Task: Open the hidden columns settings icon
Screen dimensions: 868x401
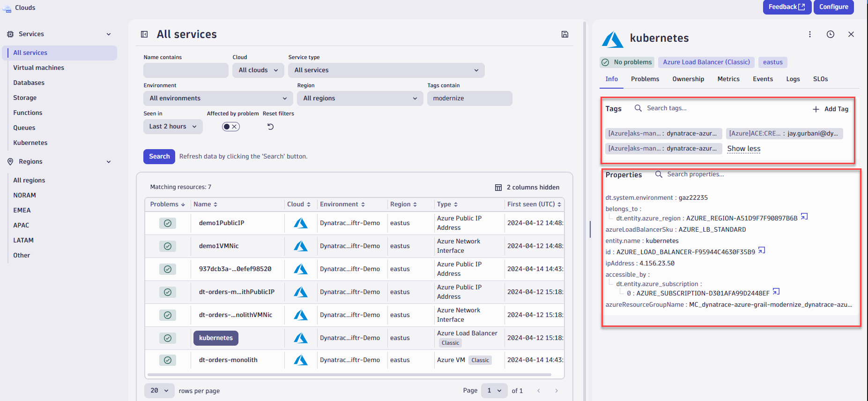Action: coord(498,188)
